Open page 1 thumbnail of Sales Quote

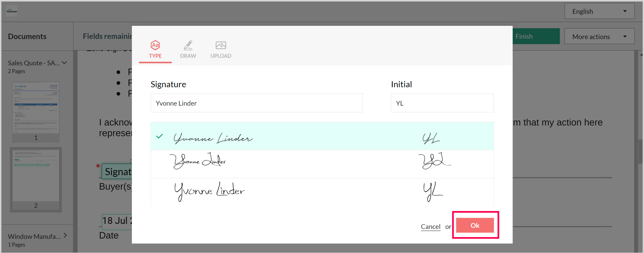tap(36, 108)
